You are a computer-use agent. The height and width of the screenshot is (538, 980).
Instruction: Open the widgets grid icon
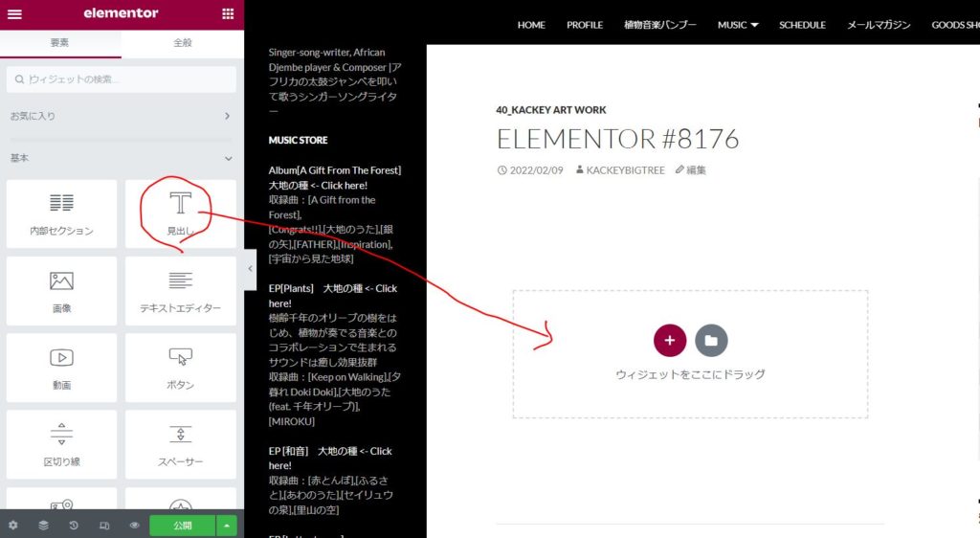tap(228, 13)
